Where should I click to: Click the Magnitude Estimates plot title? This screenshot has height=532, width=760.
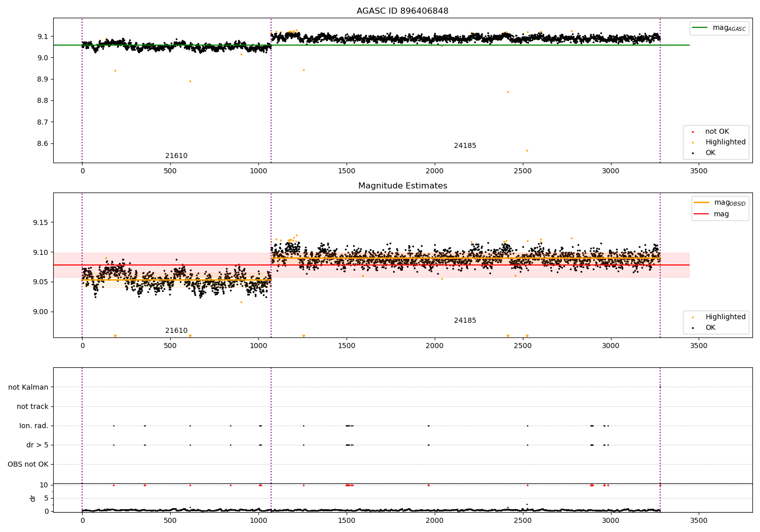pyautogui.click(x=403, y=186)
